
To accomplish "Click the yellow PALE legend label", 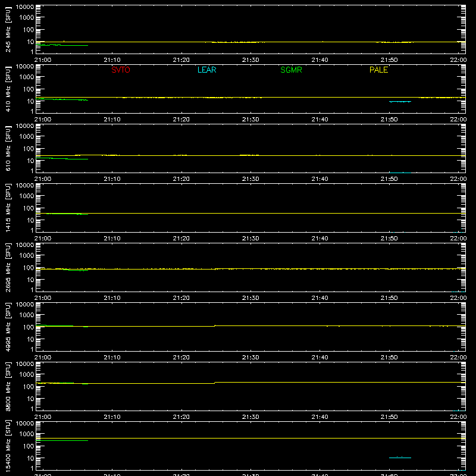I will (378, 70).
